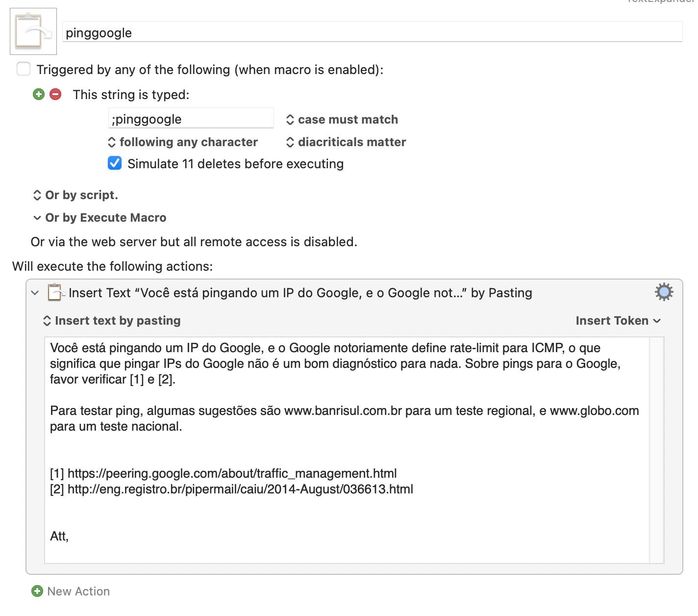
Task: Open the action gear settings icon
Action: coord(664,292)
